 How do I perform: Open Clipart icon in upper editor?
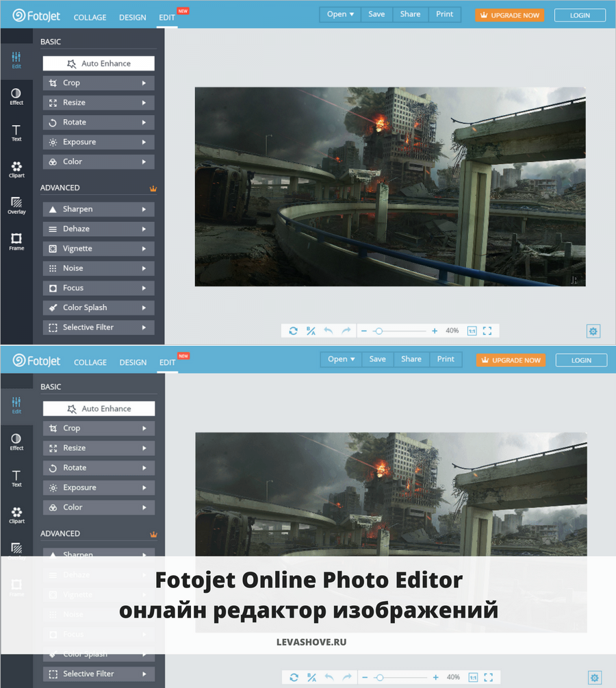click(x=16, y=169)
